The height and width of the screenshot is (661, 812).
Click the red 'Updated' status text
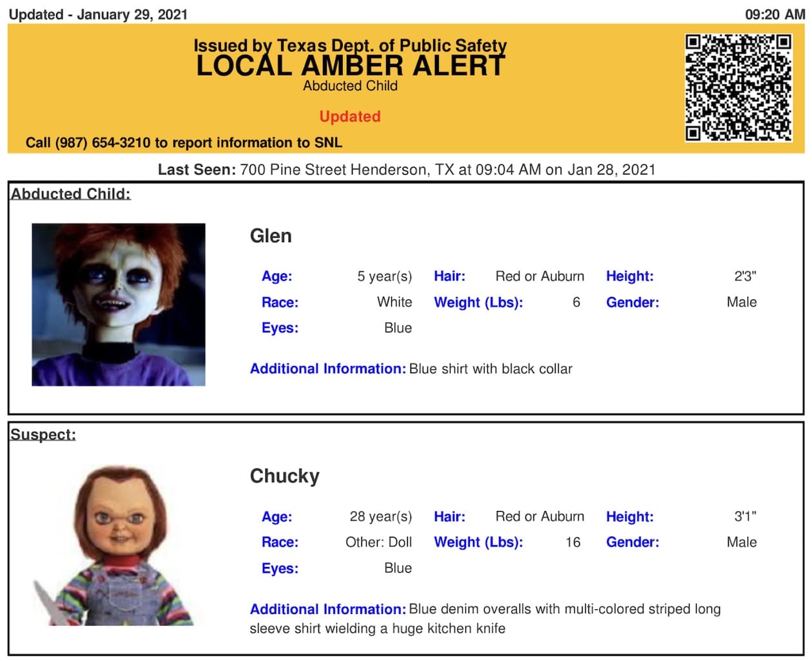click(350, 117)
